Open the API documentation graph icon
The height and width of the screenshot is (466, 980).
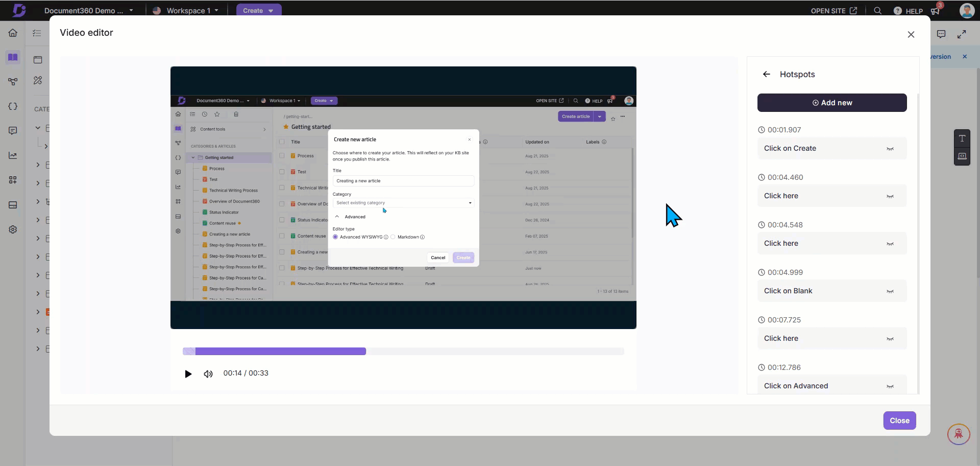click(13, 82)
